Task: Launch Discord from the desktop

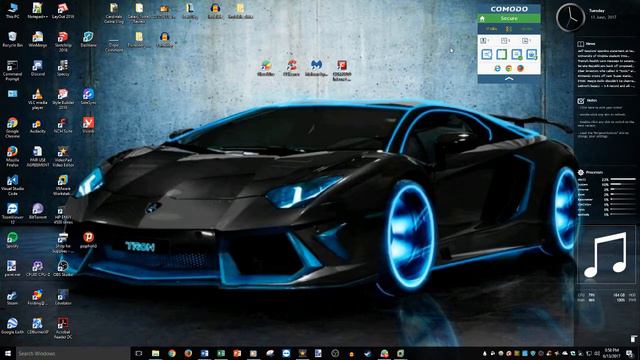Action: pos(38,68)
